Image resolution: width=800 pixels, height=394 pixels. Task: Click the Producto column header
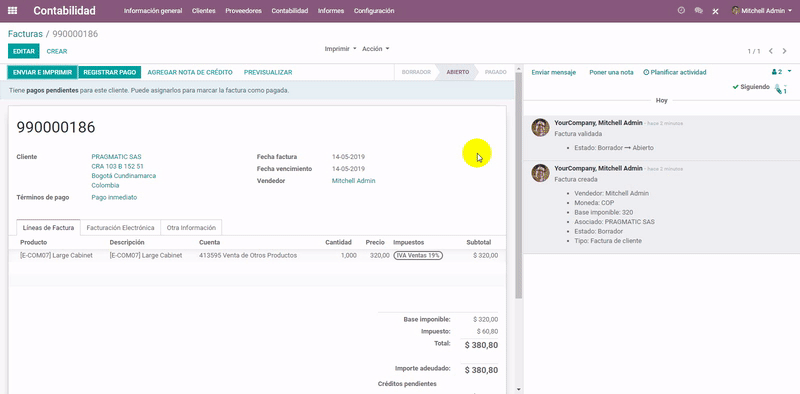point(34,242)
